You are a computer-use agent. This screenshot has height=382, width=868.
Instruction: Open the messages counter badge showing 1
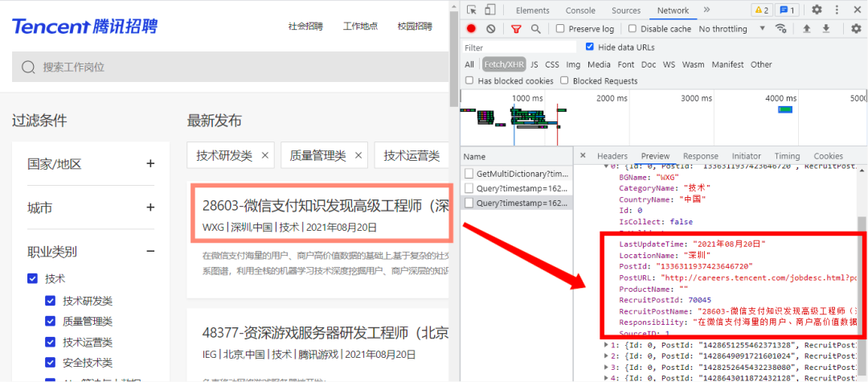(787, 10)
